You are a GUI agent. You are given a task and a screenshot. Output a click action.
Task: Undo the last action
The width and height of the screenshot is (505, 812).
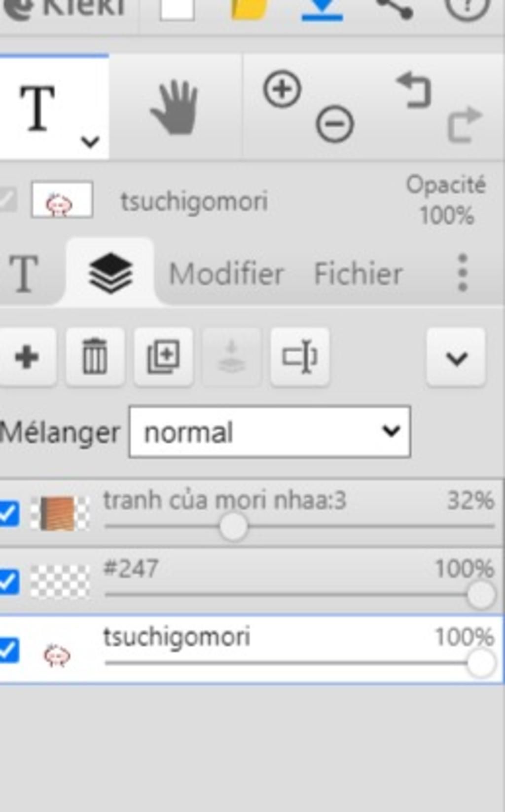pos(414,90)
